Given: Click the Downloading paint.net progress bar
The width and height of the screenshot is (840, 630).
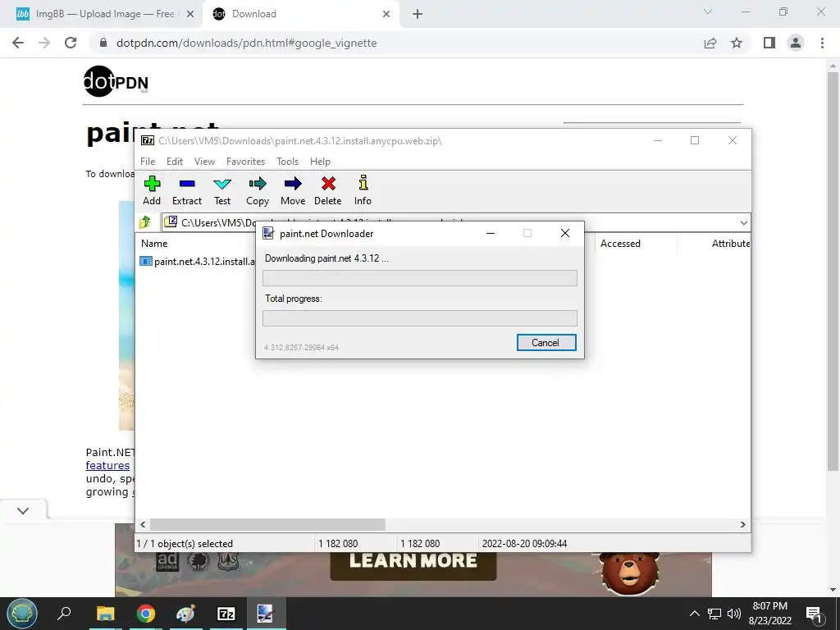Looking at the screenshot, I should pyautogui.click(x=419, y=278).
